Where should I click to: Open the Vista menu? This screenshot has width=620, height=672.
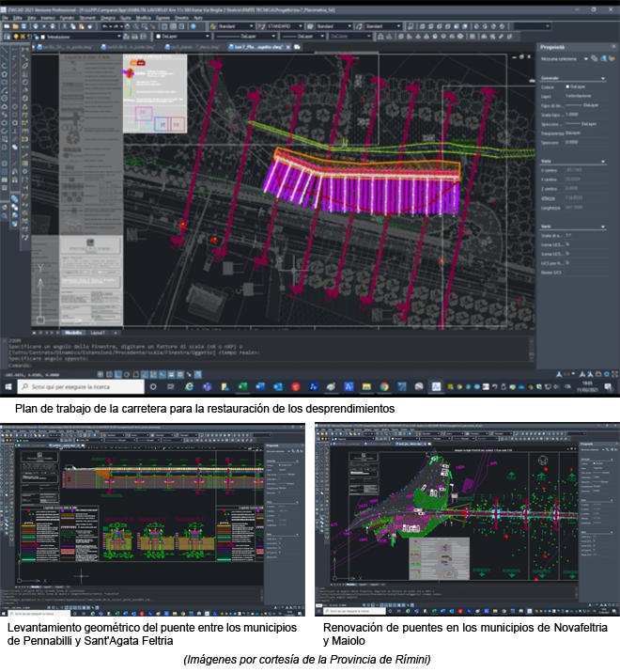click(31, 18)
